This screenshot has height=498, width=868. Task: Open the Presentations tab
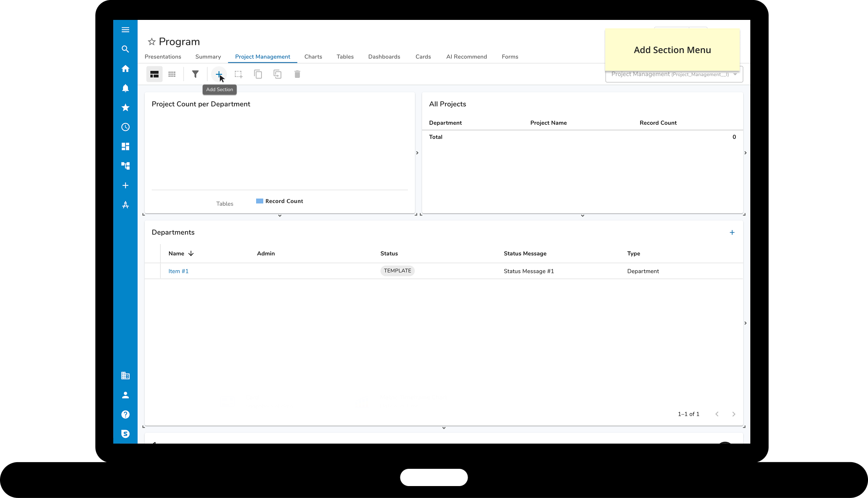163,57
